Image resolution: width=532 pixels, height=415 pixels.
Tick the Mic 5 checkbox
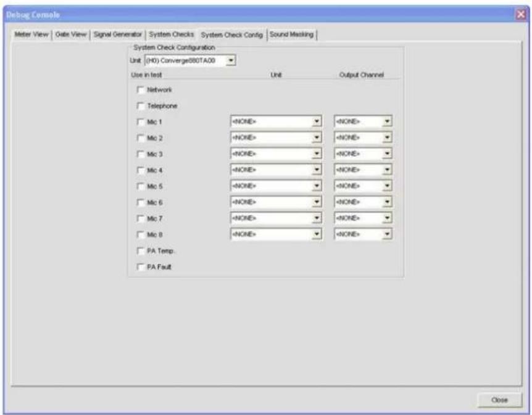(140, 186)
